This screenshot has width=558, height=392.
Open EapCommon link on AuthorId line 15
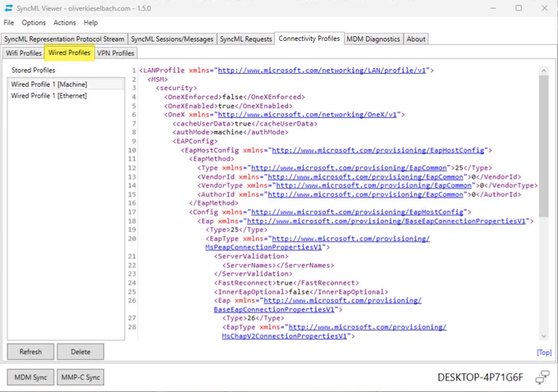365,194
